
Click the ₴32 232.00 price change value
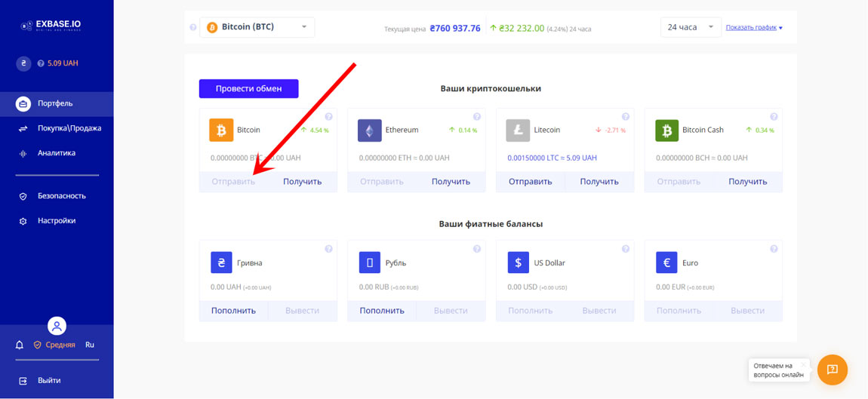pos(522,28)
